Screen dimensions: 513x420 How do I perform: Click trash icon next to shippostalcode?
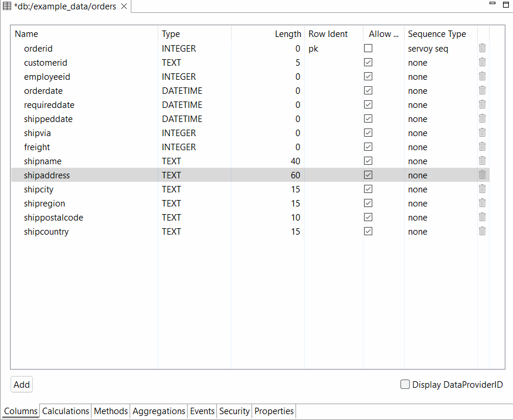[x=482, y=217]
